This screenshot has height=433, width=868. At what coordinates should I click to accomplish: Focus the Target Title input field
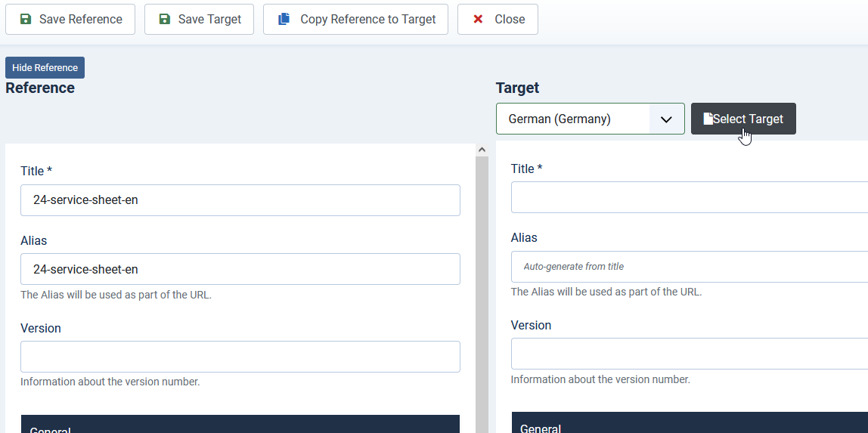tap(690, 197)
